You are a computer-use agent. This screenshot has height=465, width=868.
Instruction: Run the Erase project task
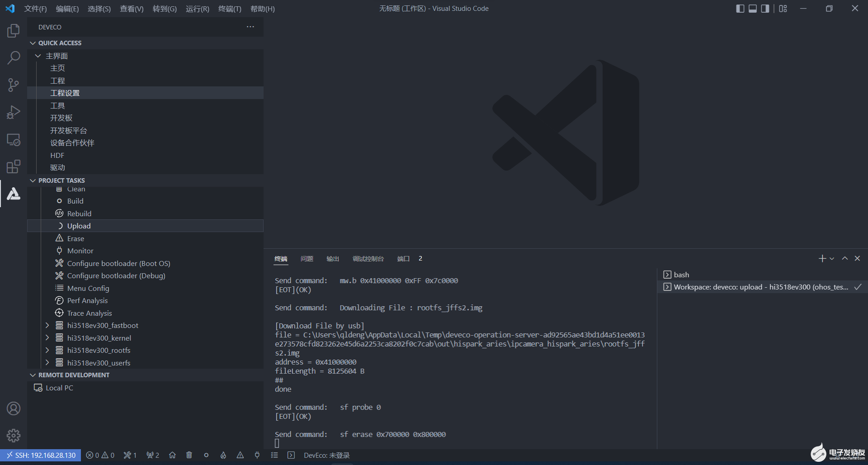click(x=145, y=238)
